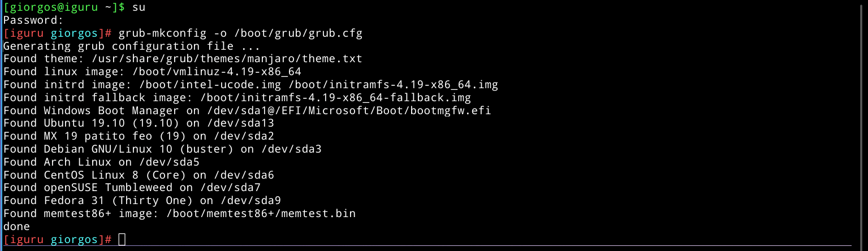Click the grub-mkconfig command text
Image resolution: width=868 pixels, height=251 pixels.
156,33
